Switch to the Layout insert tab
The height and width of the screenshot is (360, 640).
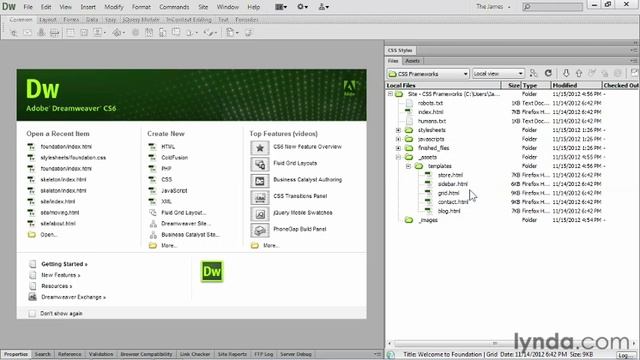pyautogui.click(x=48, y=20)
